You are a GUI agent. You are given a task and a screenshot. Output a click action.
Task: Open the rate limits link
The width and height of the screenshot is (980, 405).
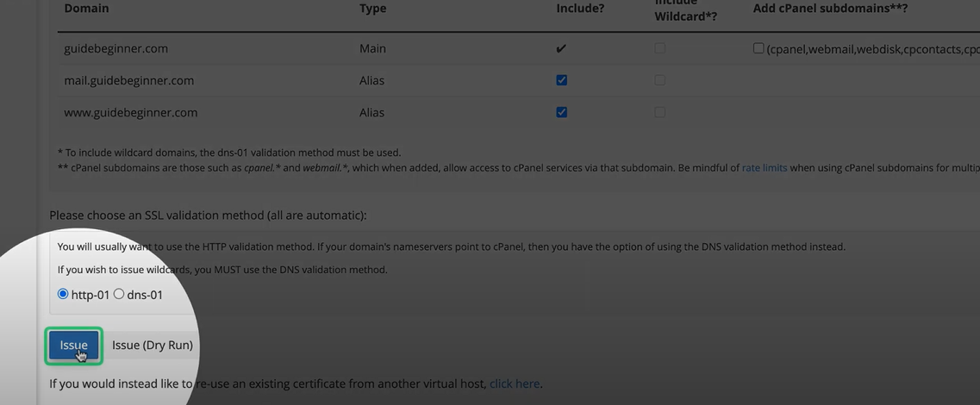pyautogui.click(x=765, y=167)
